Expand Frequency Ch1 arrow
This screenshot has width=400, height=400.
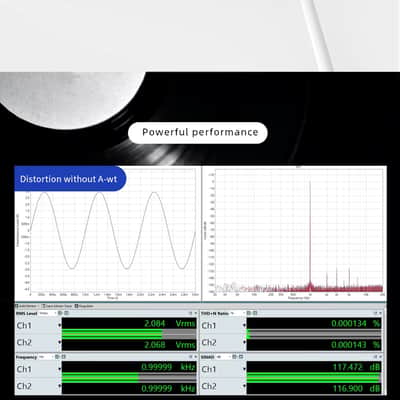pos(60,369)
